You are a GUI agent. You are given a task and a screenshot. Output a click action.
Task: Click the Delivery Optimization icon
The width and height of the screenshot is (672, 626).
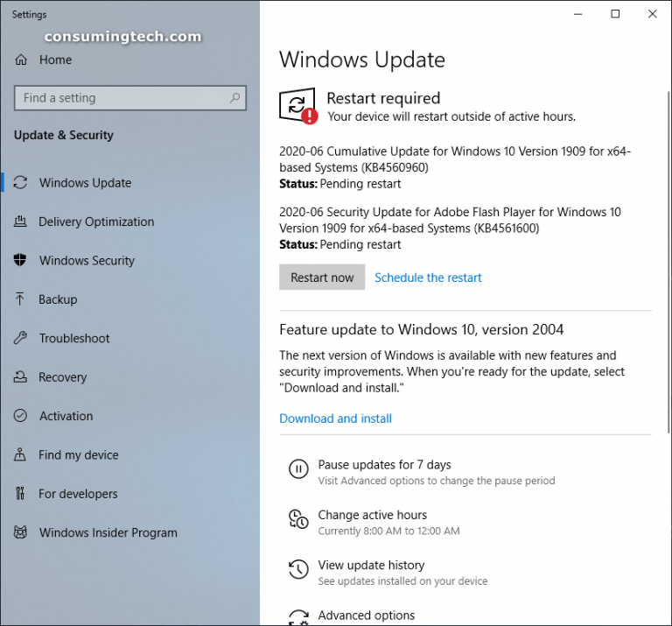(20, 222)
